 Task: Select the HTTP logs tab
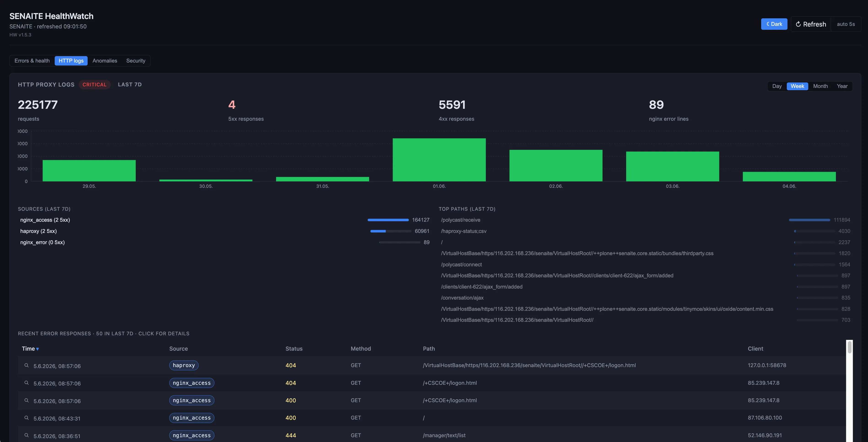pos(71,61)
